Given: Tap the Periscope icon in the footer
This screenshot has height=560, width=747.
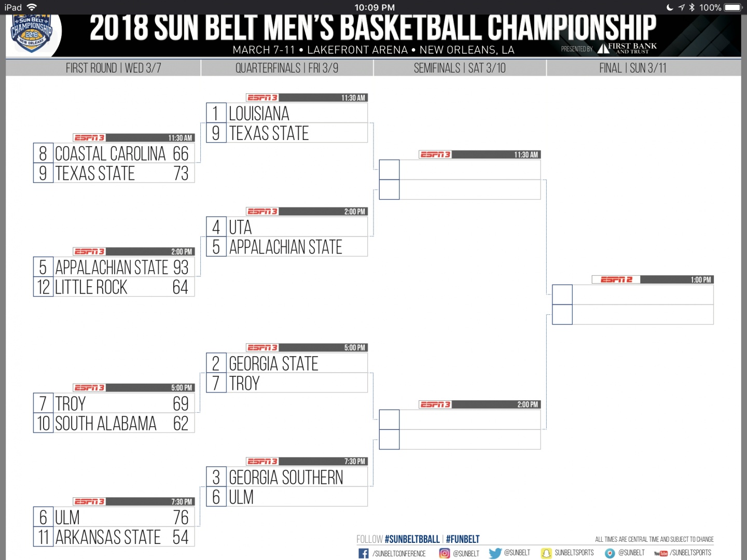Looking at the screenshot, I should [610, 553].
